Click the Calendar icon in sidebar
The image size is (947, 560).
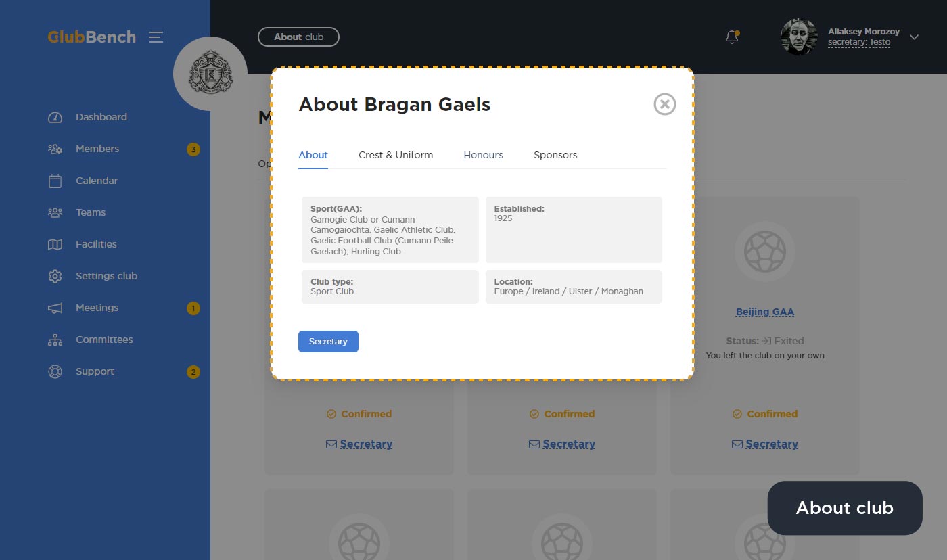(x=55, y=181)
